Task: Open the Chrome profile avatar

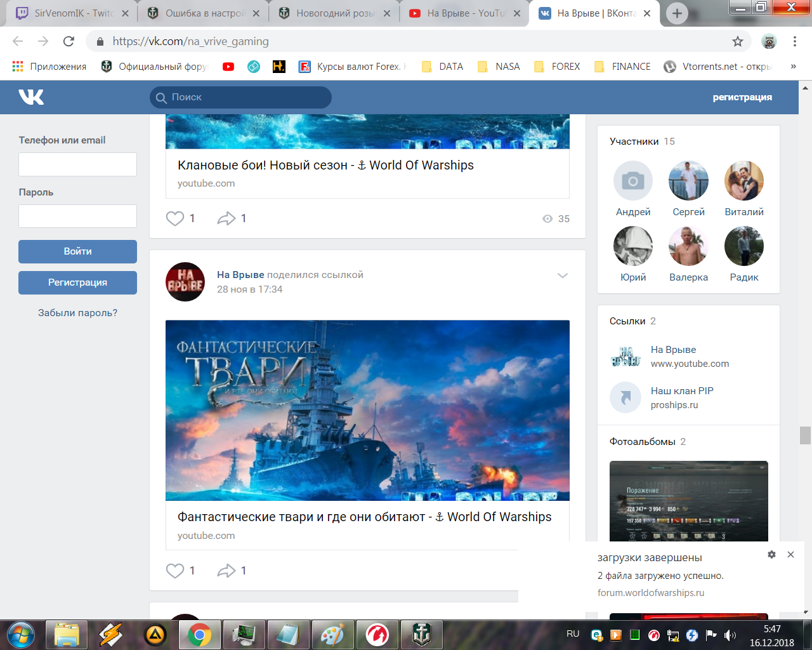Action: [769, 41]
